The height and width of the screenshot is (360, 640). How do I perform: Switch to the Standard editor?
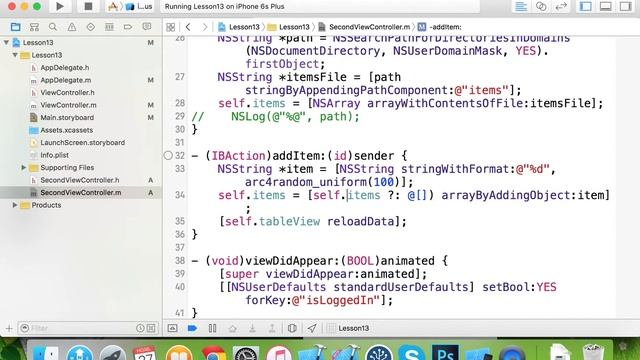[x=521, y=6]
